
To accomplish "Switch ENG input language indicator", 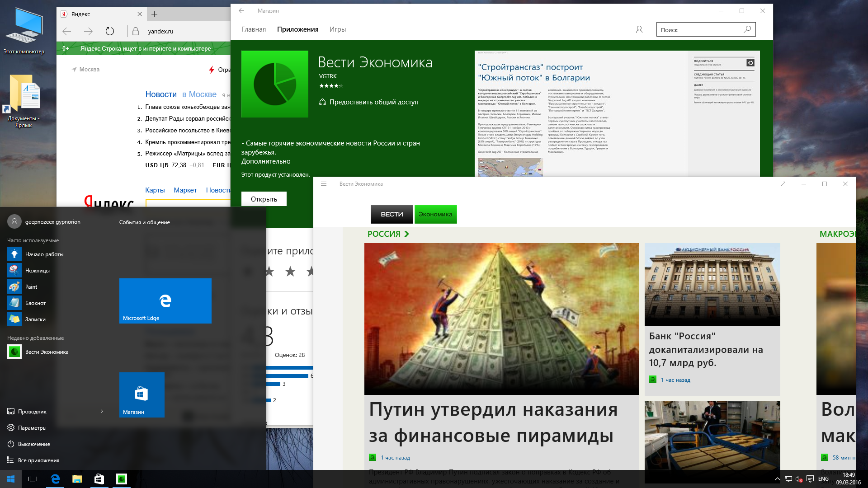I will (x=823, y=479).
